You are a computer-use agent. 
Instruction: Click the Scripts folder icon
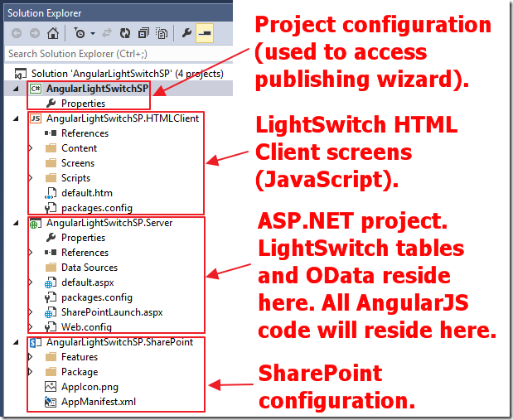tap(51, 178)
